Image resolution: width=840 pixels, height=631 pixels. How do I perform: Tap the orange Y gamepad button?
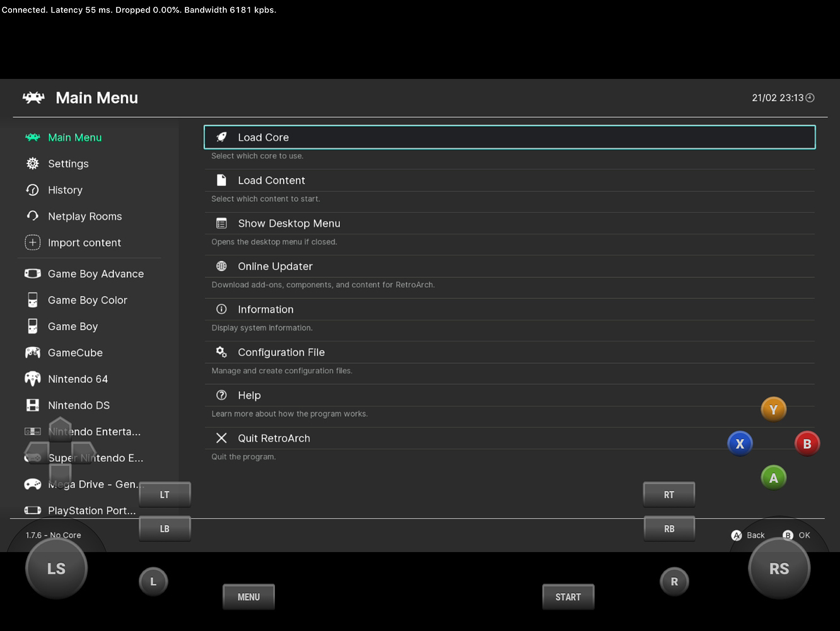(x=774, y=410)
